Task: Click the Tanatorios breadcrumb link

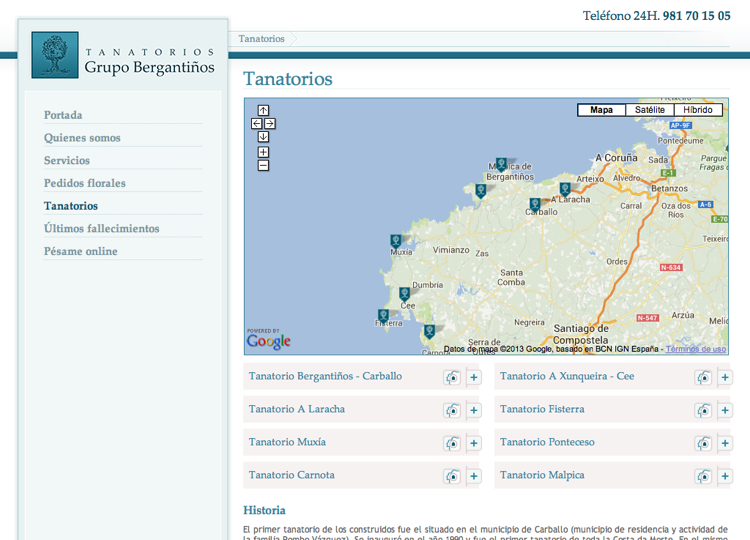Action: tap(262, 39)
